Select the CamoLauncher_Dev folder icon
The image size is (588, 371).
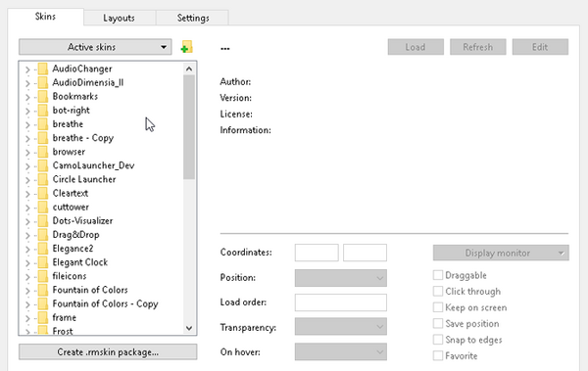(x=43, y=165)
